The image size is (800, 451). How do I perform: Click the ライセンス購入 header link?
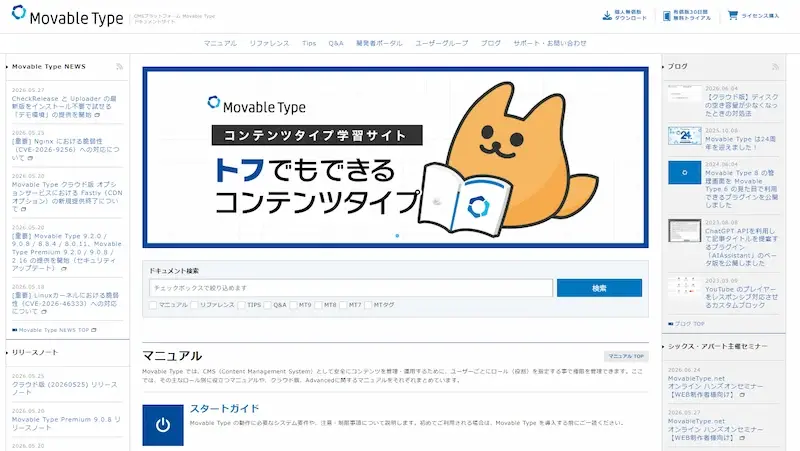click(x=754, y=15)
